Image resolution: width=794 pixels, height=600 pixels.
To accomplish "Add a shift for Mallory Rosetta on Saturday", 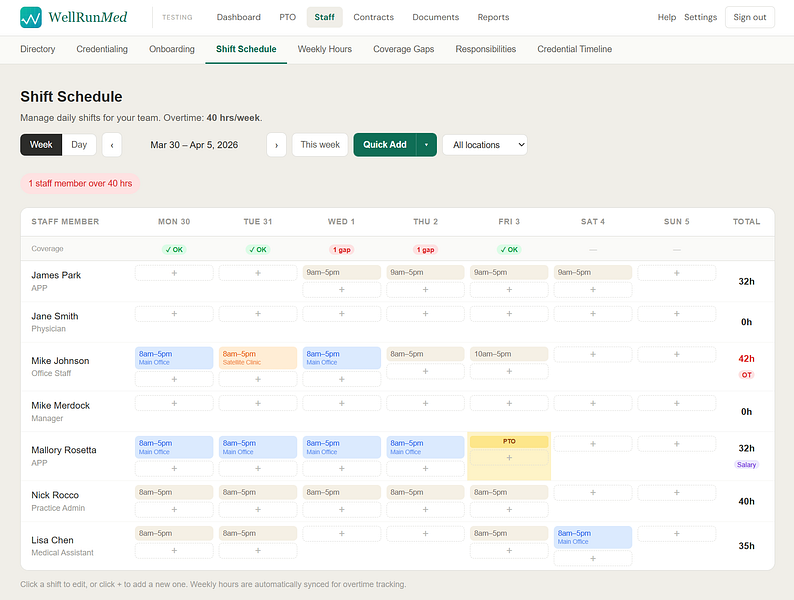I will pos(593,444).
